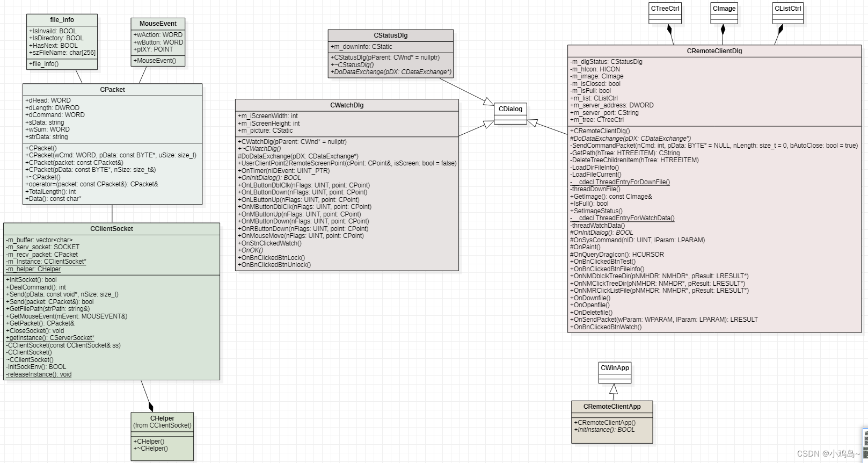Viewport: 868px width, 463px height.
Task: Click the +OnMouseMove method in CWatchDlg
Action: pos(301,236)
